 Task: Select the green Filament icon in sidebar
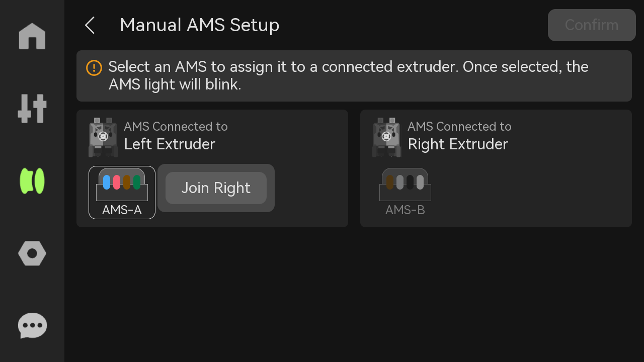tap(32, 181)
